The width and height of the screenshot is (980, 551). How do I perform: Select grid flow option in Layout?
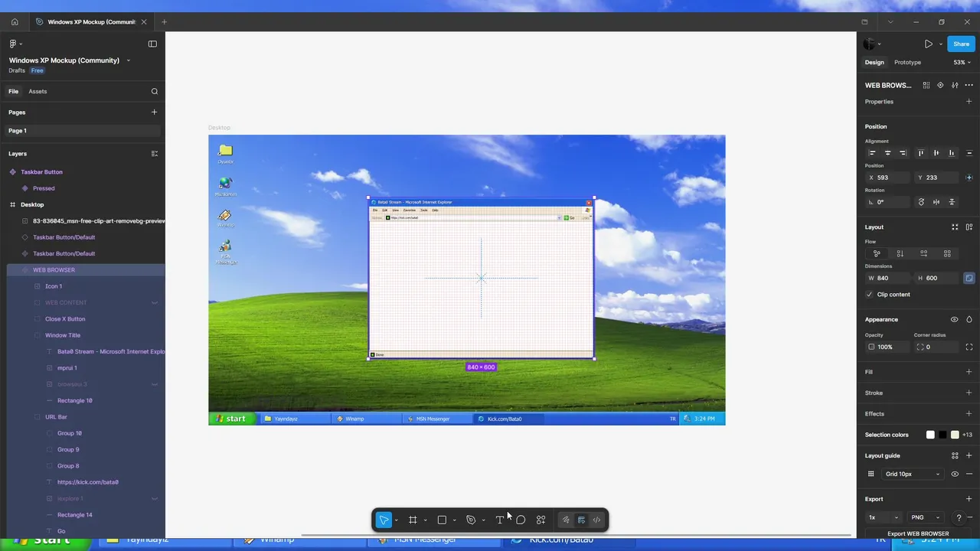coord(947,253)
